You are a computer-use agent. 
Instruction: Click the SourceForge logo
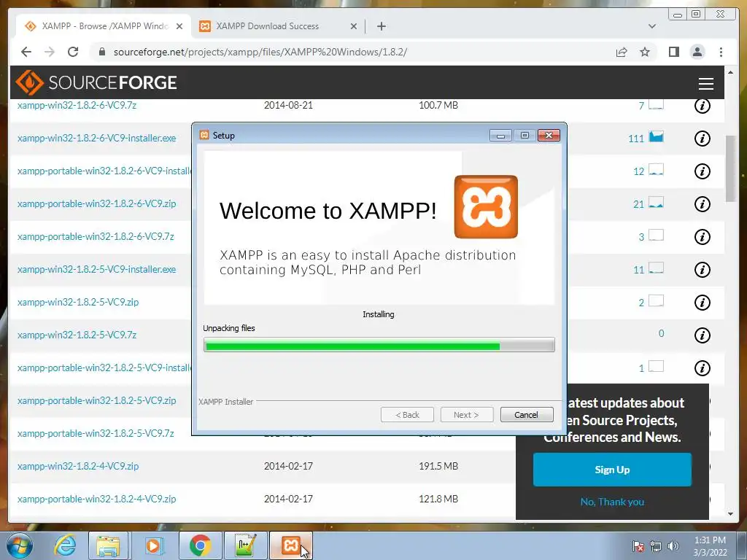(96, 82)
